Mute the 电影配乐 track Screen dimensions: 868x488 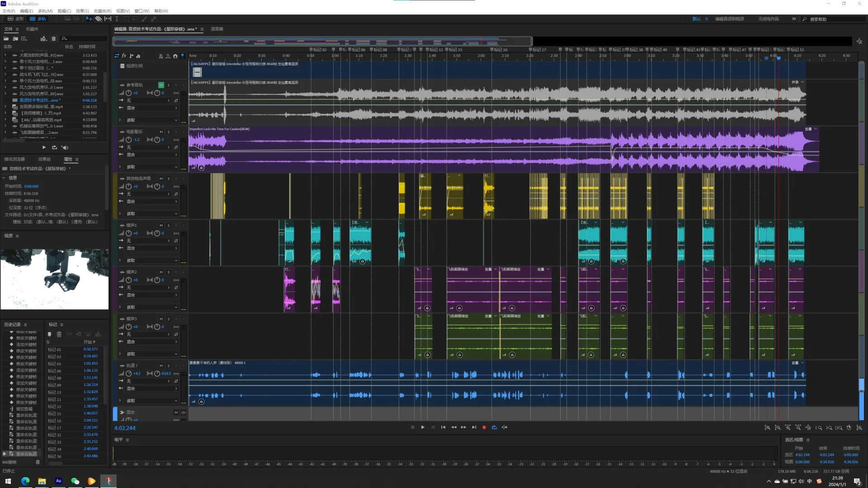(161, 132)
